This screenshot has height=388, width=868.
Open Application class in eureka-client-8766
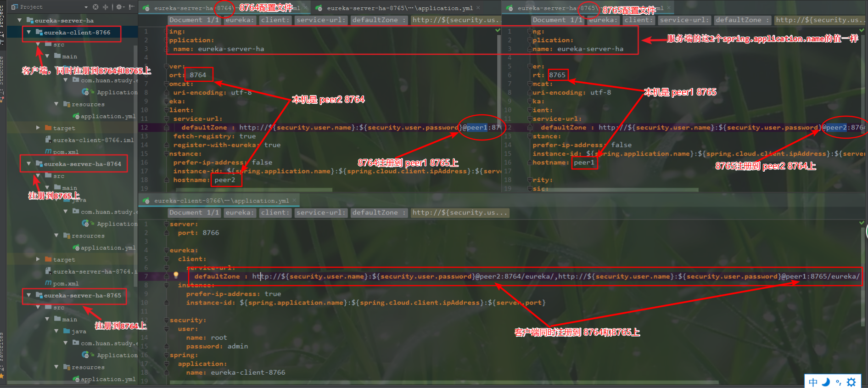click(x=110, y=92)
